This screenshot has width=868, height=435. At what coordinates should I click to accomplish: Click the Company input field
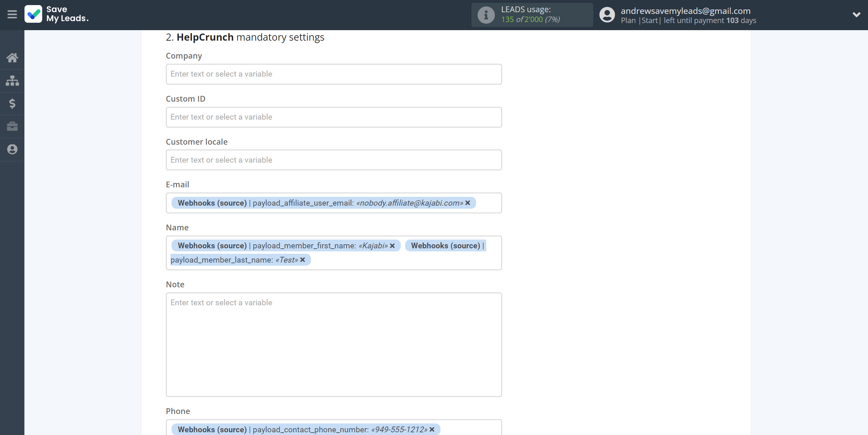[334, 74]
